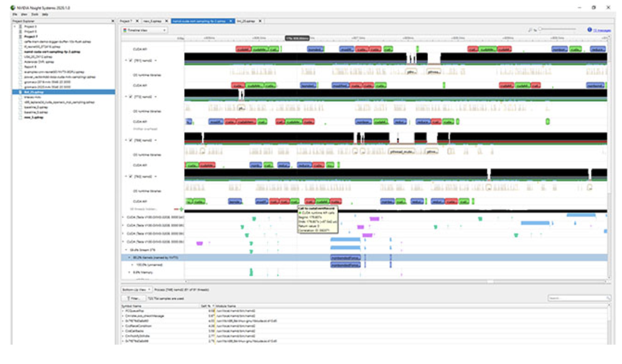Viewport: 622px width, 364px height.
Task: Expand the 0.0% Memory row
Action: click(x=129, y=273)
